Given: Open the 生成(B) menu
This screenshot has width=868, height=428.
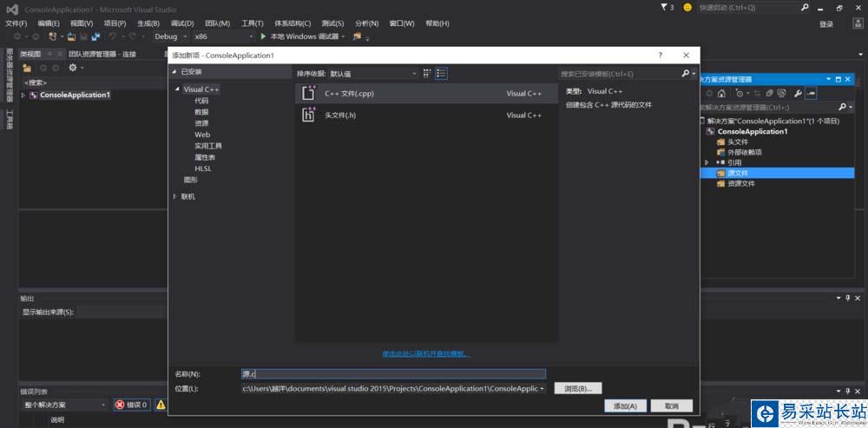Looking at the screenshot, I should (148, 23).
